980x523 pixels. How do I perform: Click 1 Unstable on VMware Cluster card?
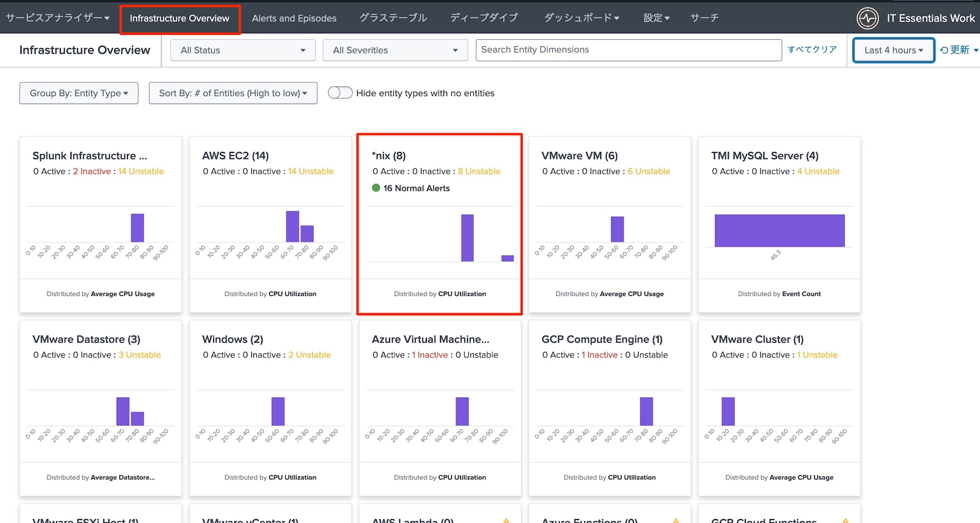[817, 355]
